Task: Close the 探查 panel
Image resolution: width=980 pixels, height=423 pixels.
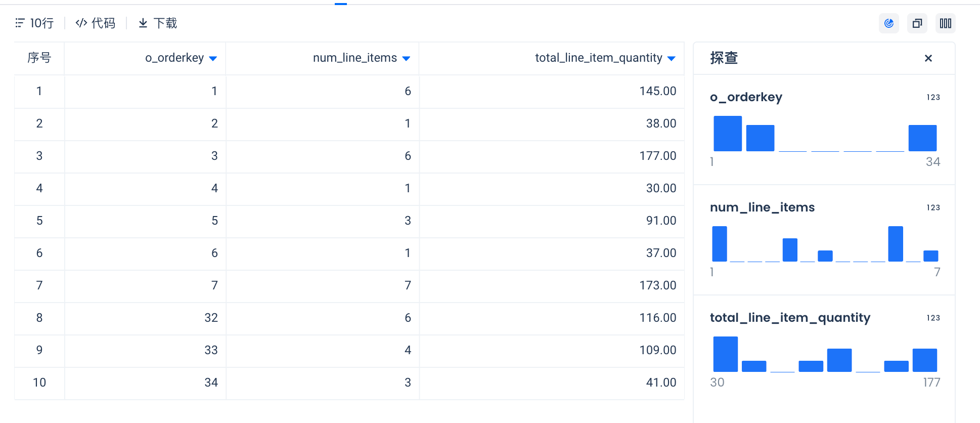Action: pos(928,58)
